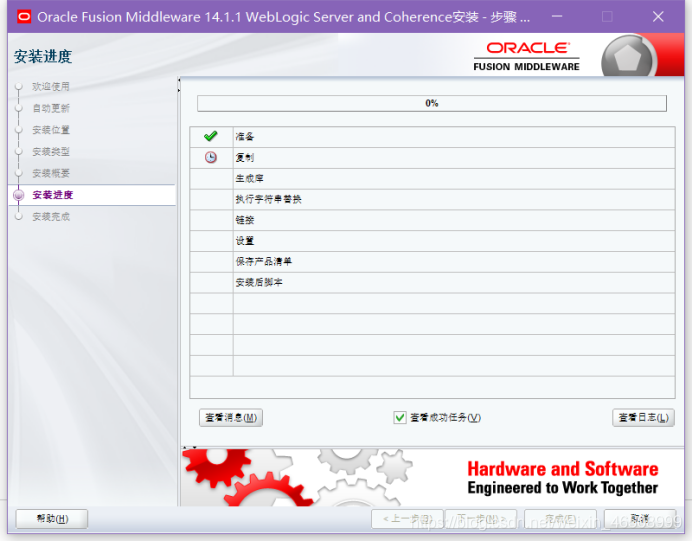Image resolution: width=692 pixels, height=541 pixels.
Task: Click the 上一步 back button
Action: [407, 518]
